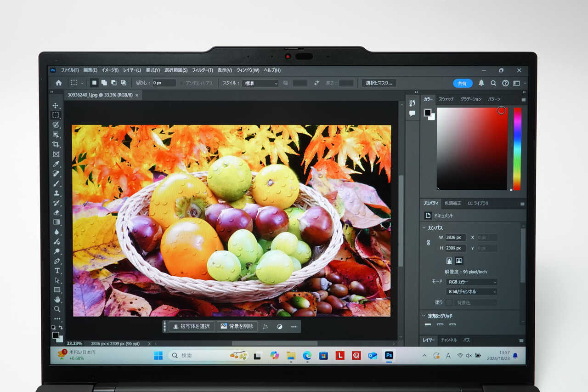Open the フィルター(T) menu

[203, 70]
